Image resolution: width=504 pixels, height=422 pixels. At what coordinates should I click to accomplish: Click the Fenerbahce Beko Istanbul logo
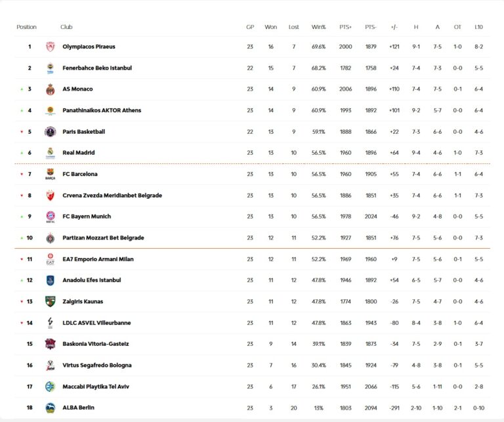(x=51, y=68)
